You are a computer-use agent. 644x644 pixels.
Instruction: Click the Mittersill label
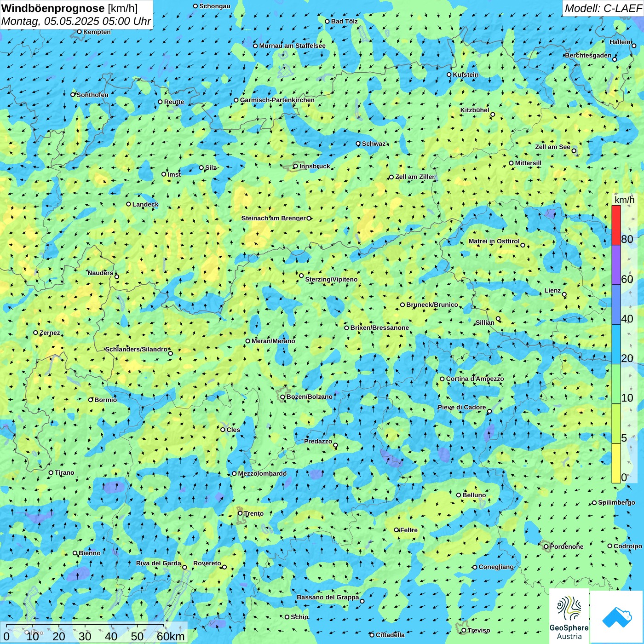528,163
